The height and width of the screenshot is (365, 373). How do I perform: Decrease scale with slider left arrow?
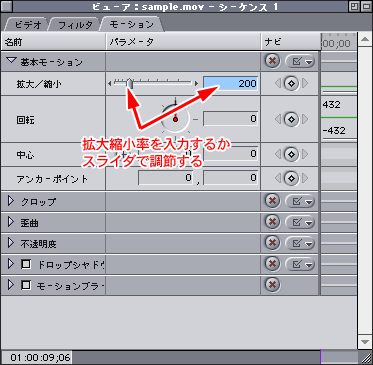pos(110,84)
